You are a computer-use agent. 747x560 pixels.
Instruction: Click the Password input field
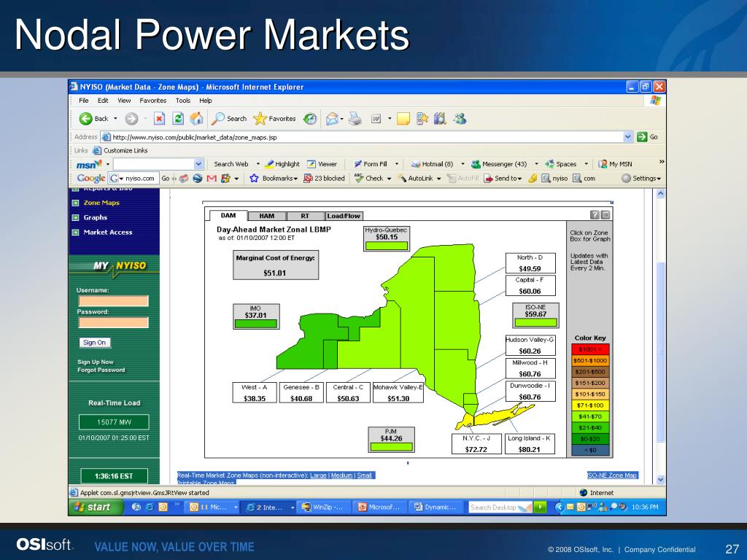coord(113,322)
